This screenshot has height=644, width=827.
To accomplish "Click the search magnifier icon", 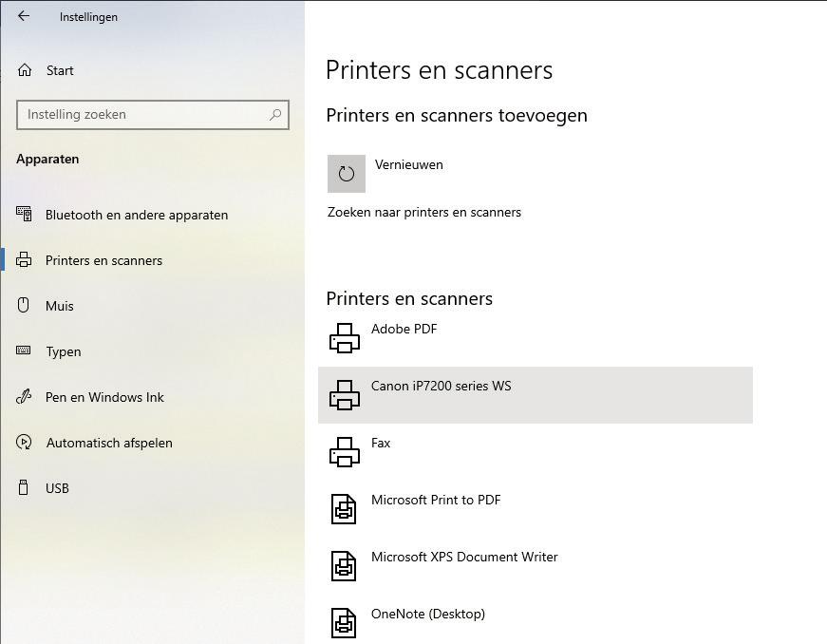I will [x=275, y=115].
